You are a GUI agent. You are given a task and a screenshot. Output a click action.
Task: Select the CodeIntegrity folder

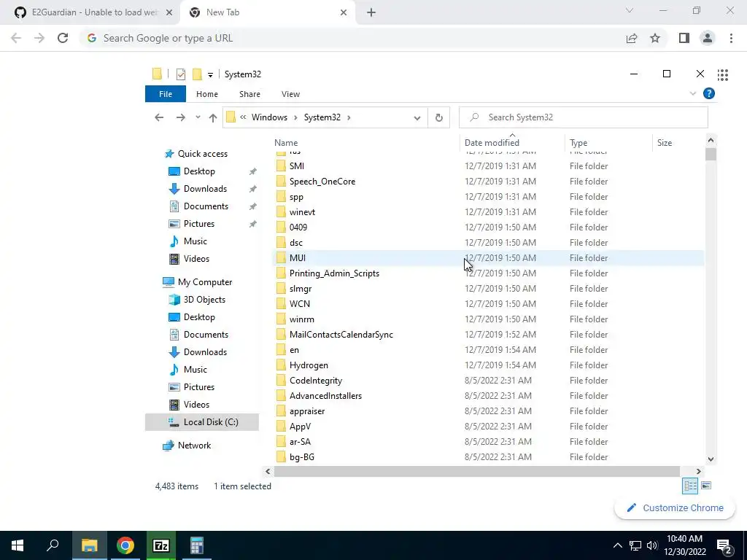(x=315, y=381)
